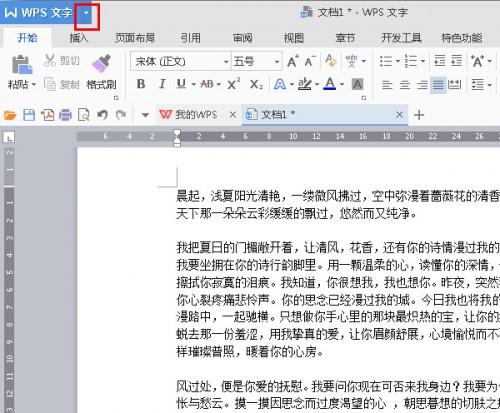Expand the font color dropdown arrow
This screenshot has width=500, height=413.
[342, 84]
